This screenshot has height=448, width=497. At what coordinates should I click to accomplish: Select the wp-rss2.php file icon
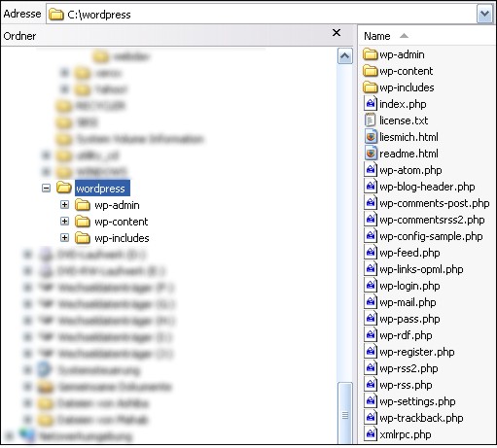pos(371,368)
